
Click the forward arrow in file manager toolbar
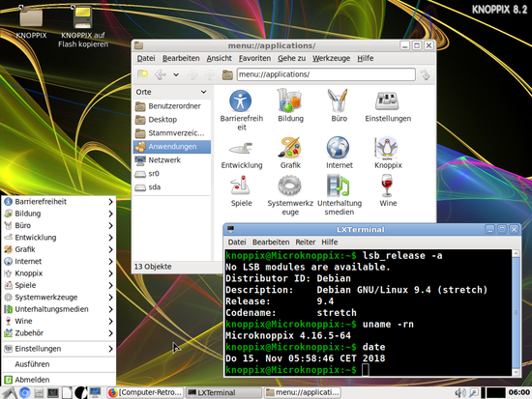click(x=192, y=74)
